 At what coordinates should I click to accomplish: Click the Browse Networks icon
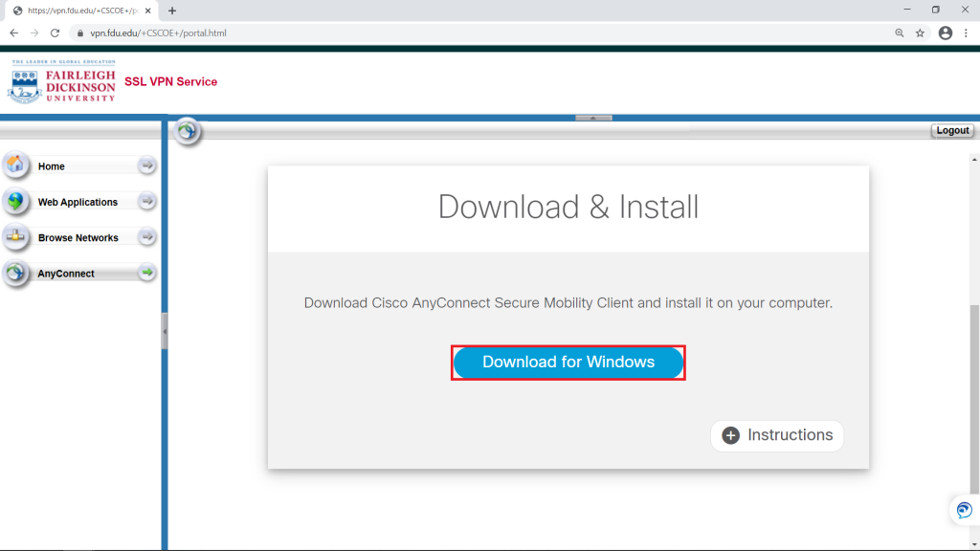[x=15, y=237]
